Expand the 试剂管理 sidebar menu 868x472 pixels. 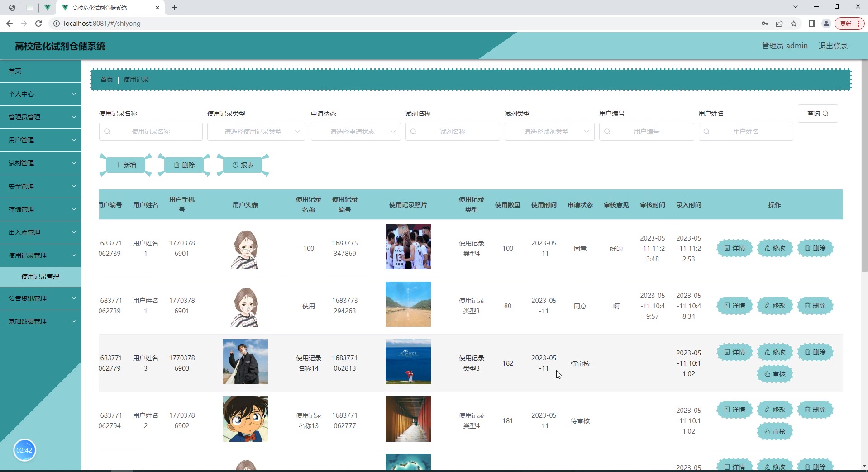click(40, 163)
